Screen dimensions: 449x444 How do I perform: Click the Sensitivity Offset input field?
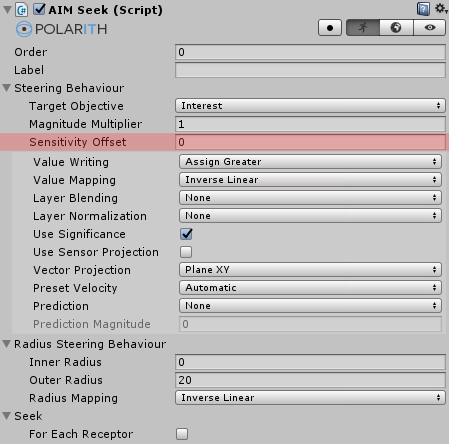[310, 142]
